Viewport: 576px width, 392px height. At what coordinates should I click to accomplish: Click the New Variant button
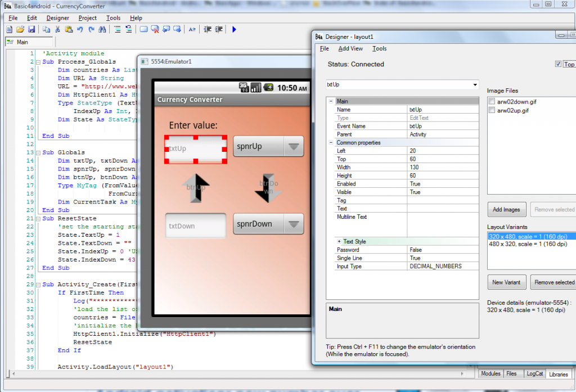click(506, 282)
